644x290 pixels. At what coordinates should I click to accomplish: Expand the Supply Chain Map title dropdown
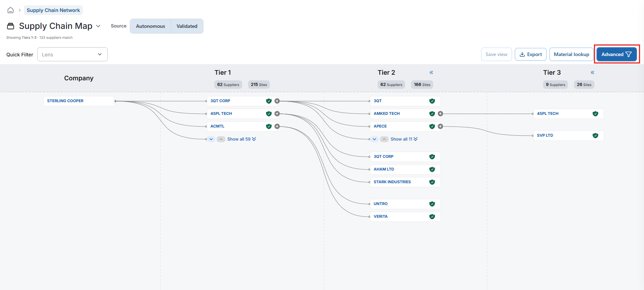point(98,26)
